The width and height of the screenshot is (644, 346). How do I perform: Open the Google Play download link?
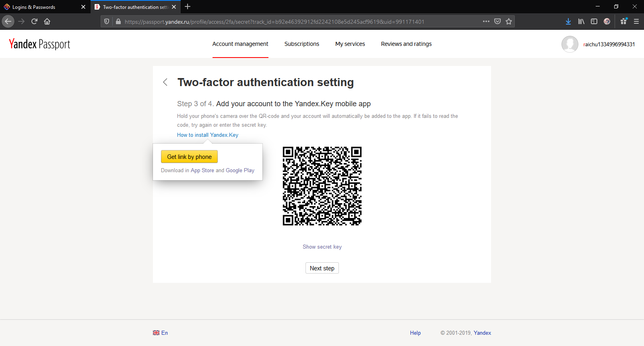[x=240, y=170]
